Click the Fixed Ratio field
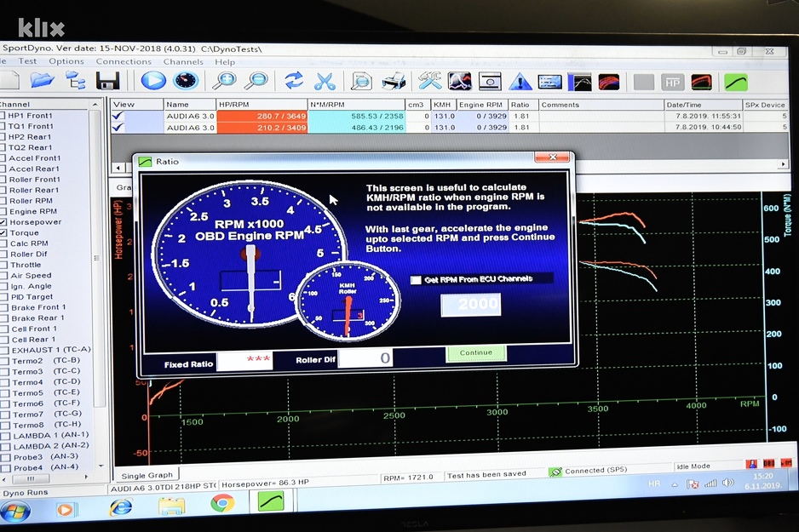The image size is (799, 532). pyautogui.click(x=244, y=360)
